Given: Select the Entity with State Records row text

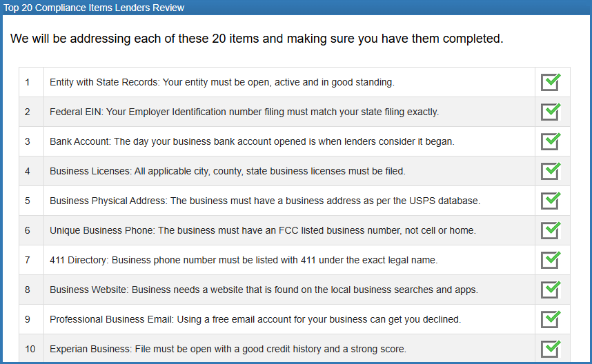Looking at the screenshot, I should [221, 82].
